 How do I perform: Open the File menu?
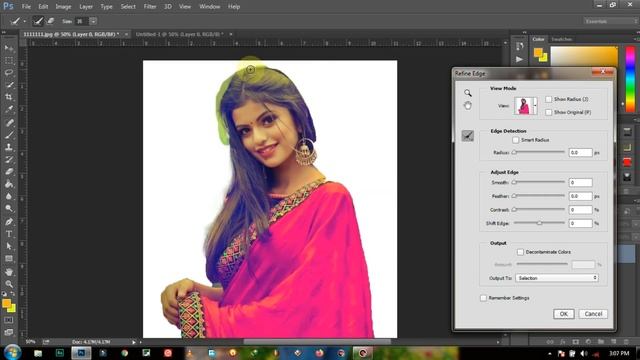(26, 7)
